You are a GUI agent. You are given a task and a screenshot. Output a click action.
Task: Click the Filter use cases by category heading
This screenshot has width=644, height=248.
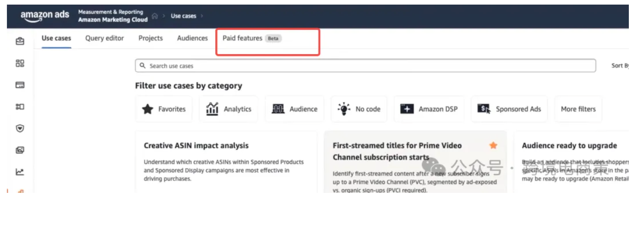pos(189,86)
